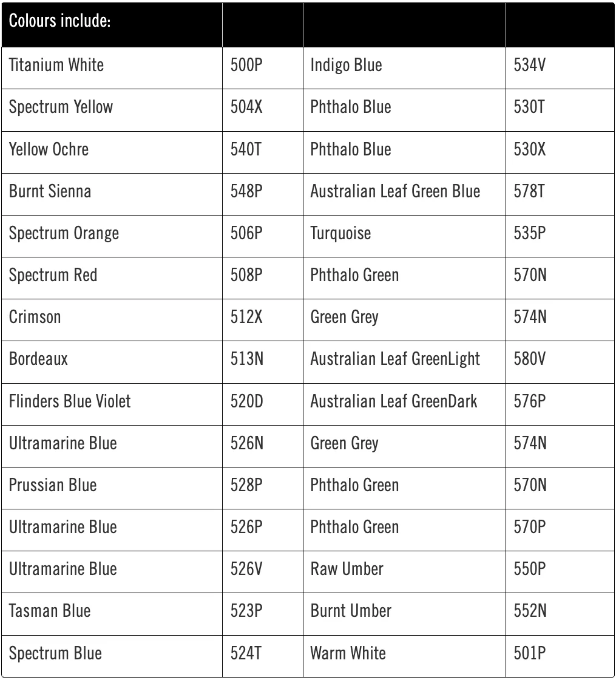This screenshot has height=680, width=616.
Task: Select the Spectrum Orange entry
Action: tap(64, 233)
